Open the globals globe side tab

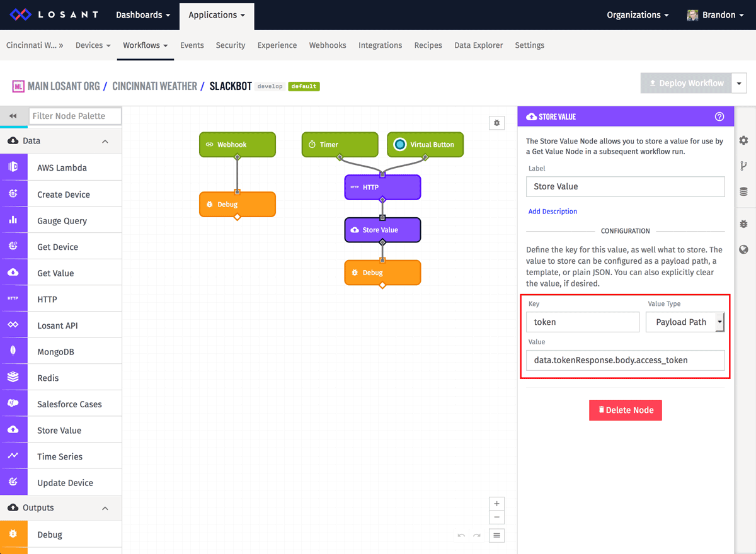pyautogui.click(x=744, y=249)
